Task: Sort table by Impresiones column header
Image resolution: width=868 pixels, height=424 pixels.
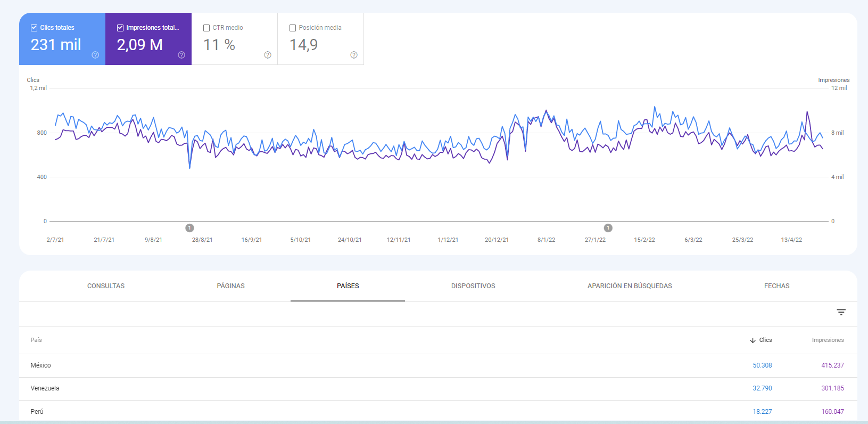Action: pyautogui.click(x=828, y=340)
